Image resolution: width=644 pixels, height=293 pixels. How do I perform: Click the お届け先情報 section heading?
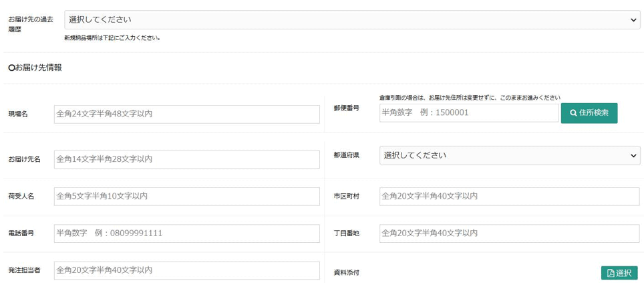coord(35,68)
